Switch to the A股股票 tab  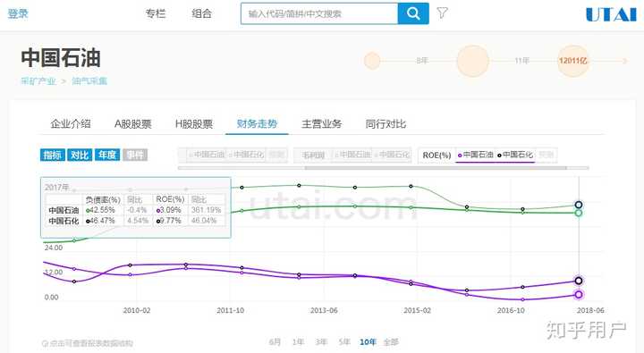(x=133, y=123)
